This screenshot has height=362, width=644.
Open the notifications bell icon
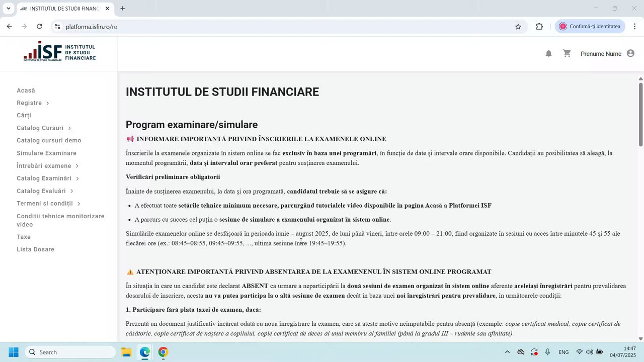point(549,54)
